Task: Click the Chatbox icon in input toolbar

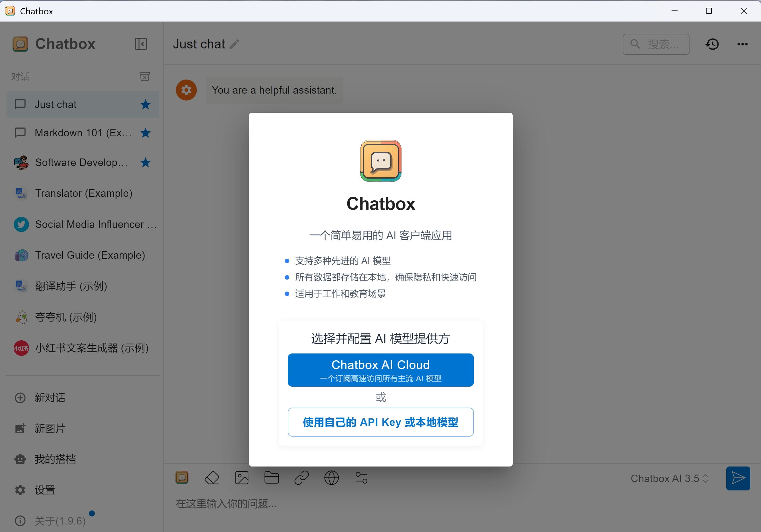Action: pos(182,478)
